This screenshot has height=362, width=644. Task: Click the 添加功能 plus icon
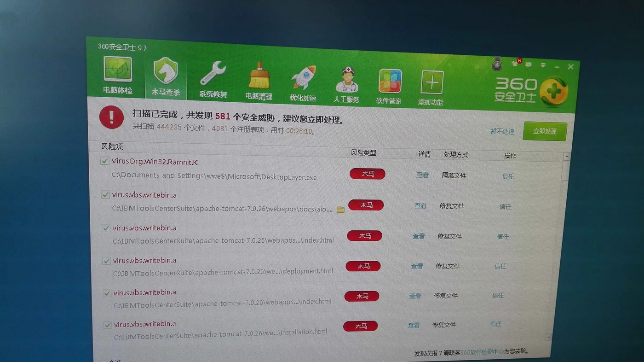click(x=431, y=88)
